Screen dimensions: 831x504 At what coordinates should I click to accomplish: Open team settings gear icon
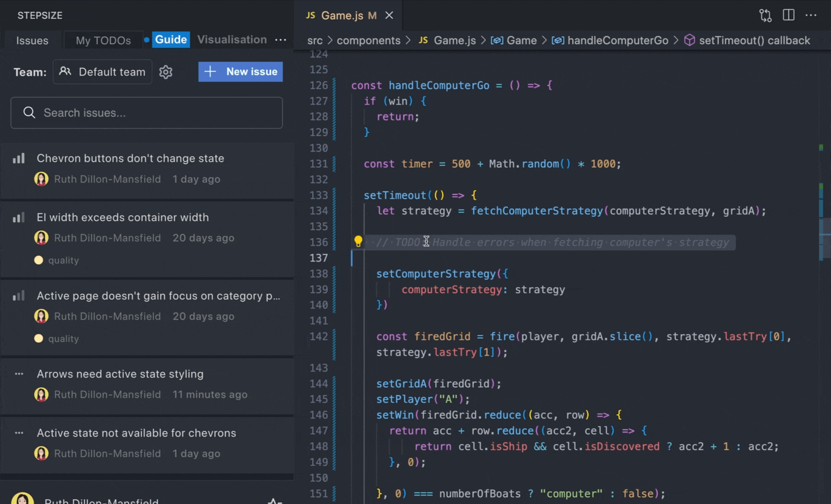[x=165, y=72]
